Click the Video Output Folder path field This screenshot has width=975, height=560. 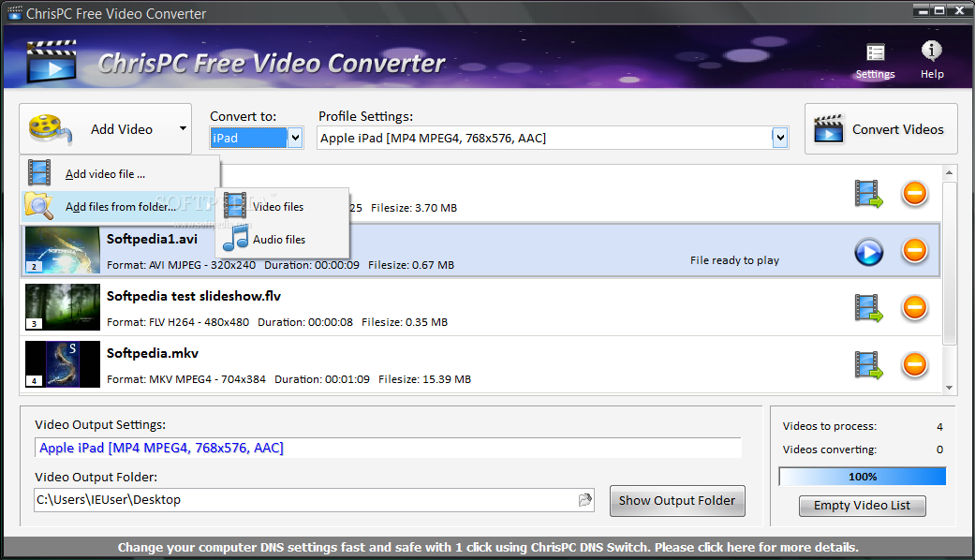point(314,500)
